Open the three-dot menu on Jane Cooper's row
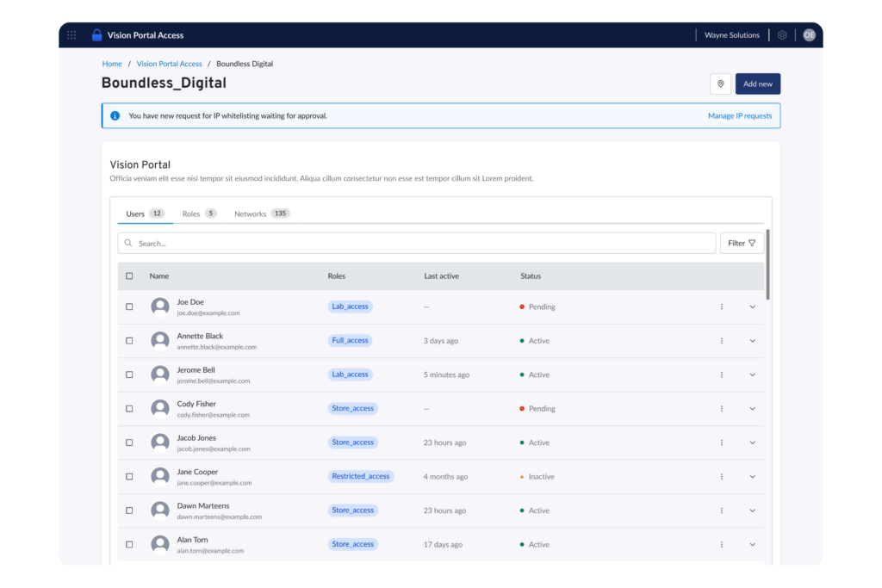The image size is (882, 588). [x=722, y=476]
